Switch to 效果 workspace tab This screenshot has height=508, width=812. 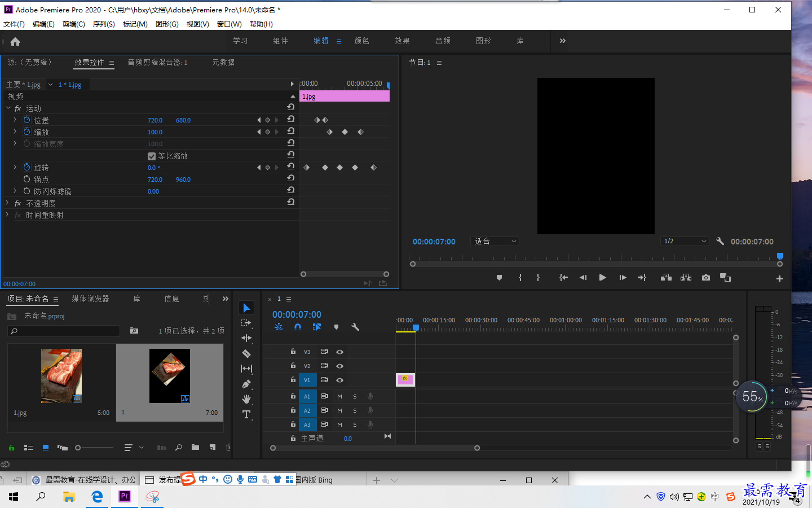(x=402, y=41)
